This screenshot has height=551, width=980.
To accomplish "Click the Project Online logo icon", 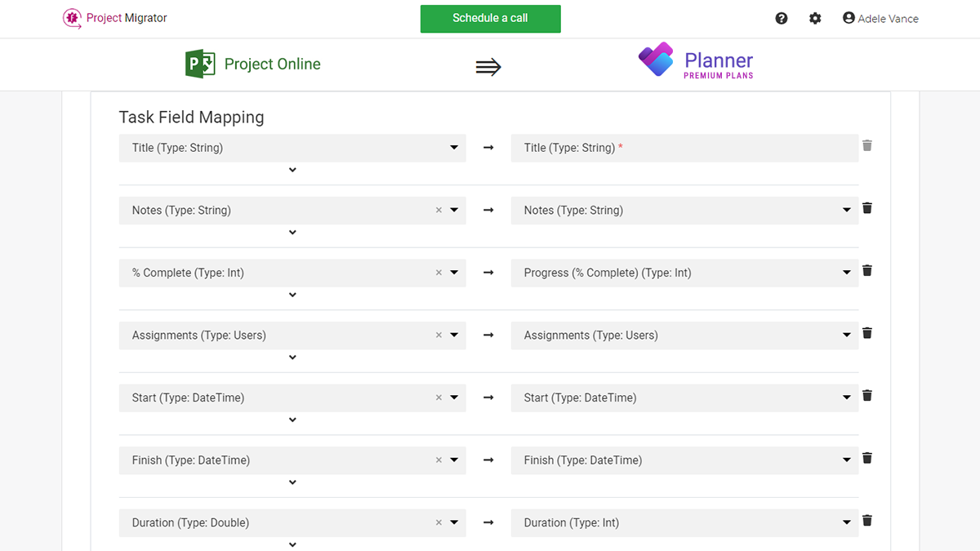I will click(200, 64).
